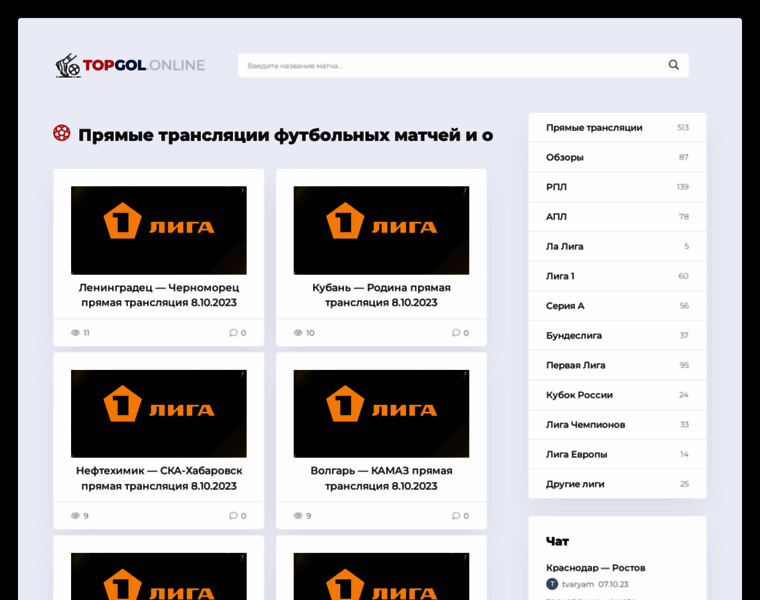Choose Другие лиги category
This screenshot has height=600, width=760.
tap(617, 484)
